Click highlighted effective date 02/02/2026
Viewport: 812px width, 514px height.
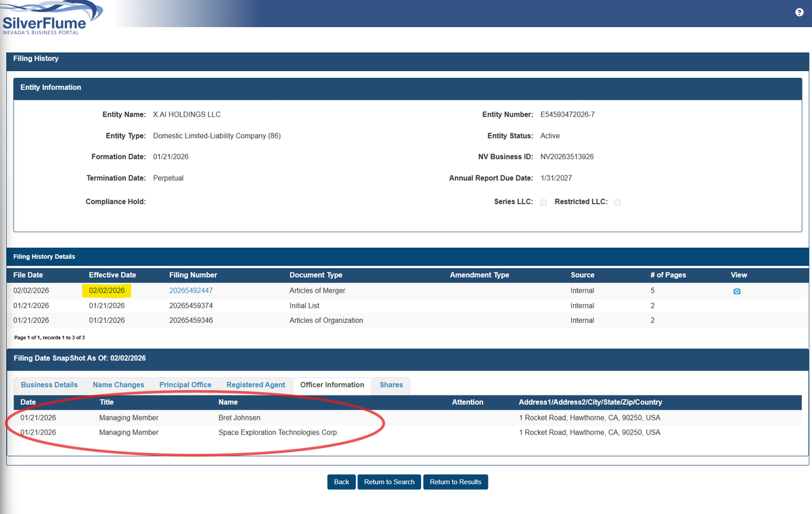(107, 291)
